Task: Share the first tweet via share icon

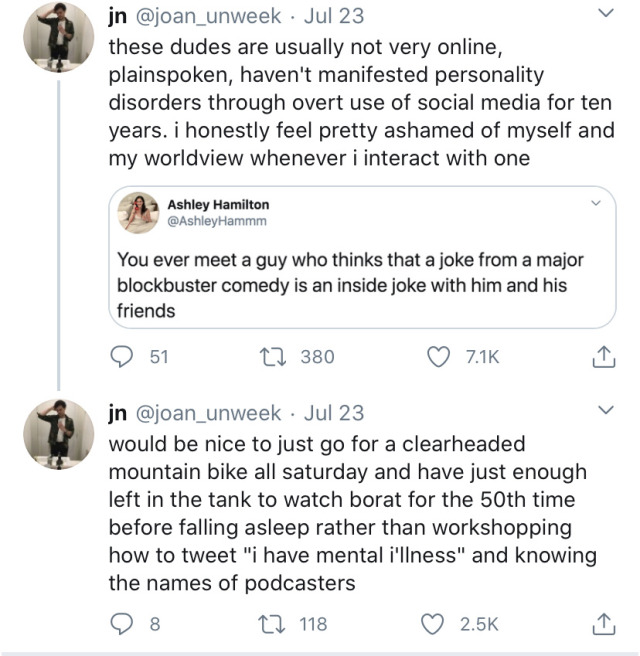Action: (x=603, y=356)
